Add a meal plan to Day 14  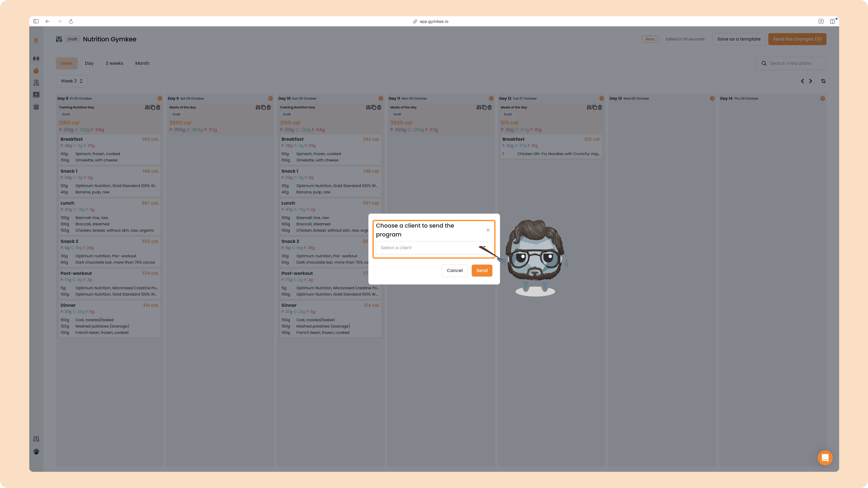point(823,98)
